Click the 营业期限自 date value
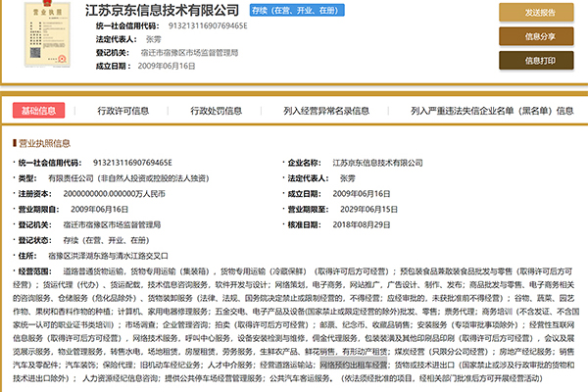Viewport: 588px width, 392px height. (x=99, y=210)
